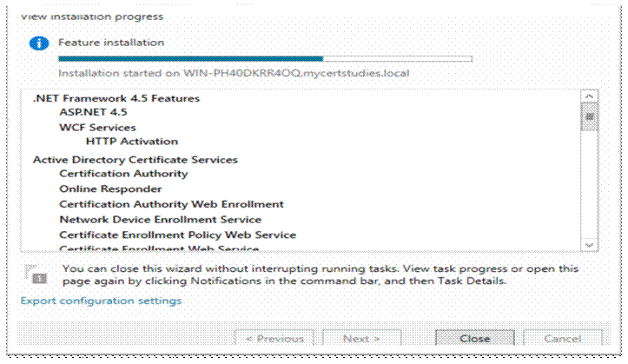Click the Close button
The height and width of the screenshot is (364, 628).
(474, 339)
